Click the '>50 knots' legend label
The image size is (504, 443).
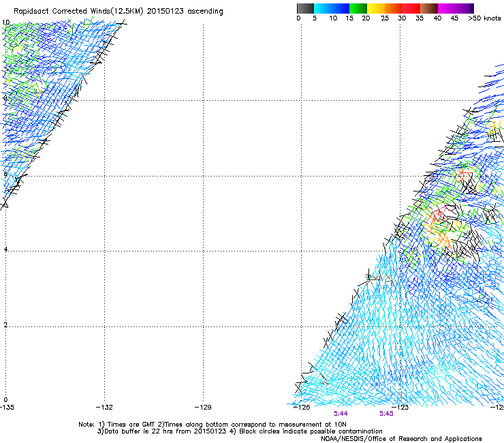coord(484,18)
